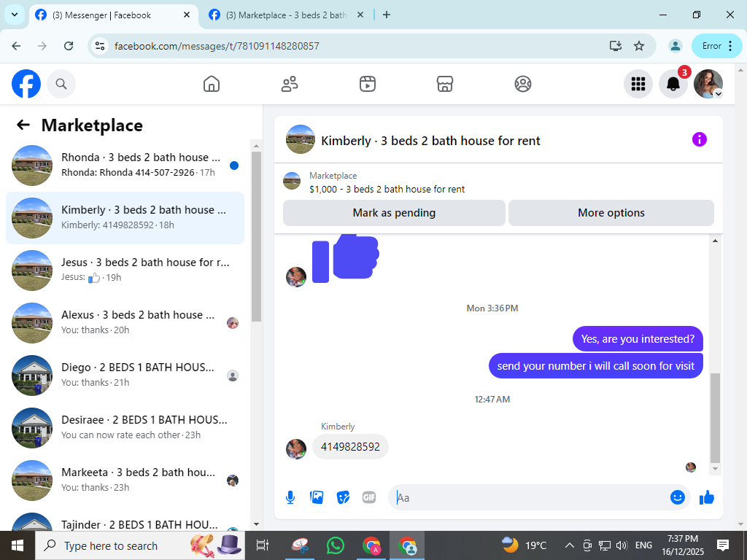747x560 pixels.
Task: Open Markeeta's chat in the list
Action: [125, 480]
